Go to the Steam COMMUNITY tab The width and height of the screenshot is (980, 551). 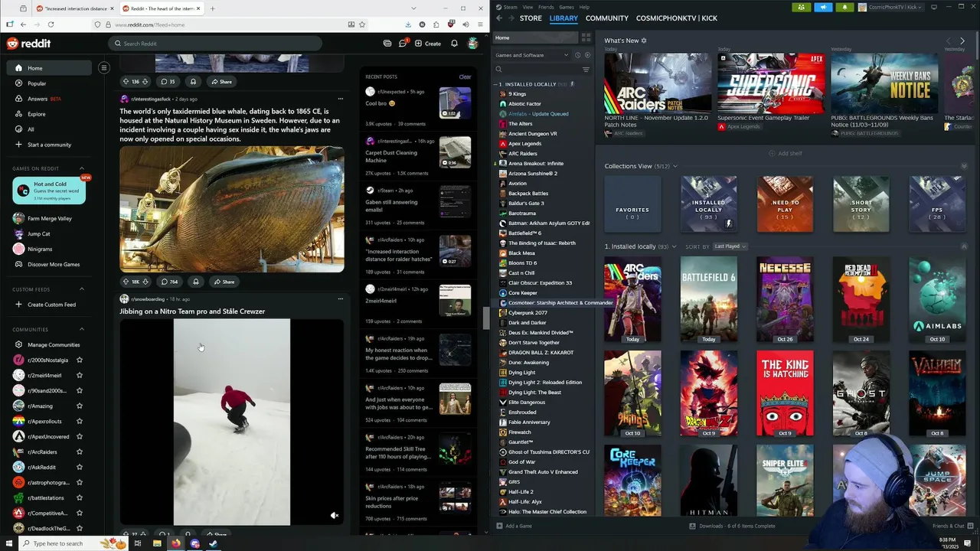pyautogui.click(x=607, y=18)
